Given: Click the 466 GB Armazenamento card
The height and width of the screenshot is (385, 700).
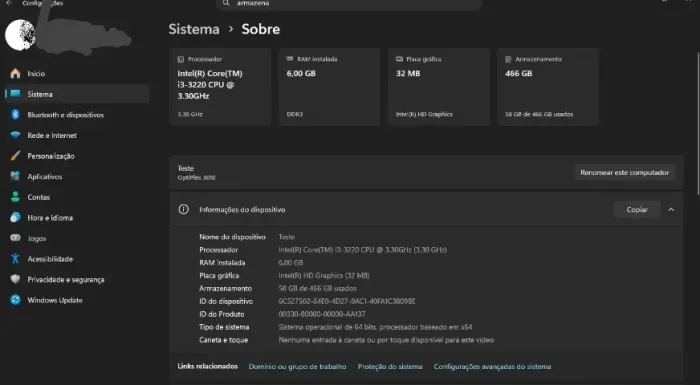Looking at the screenshot, I should 548,87.
